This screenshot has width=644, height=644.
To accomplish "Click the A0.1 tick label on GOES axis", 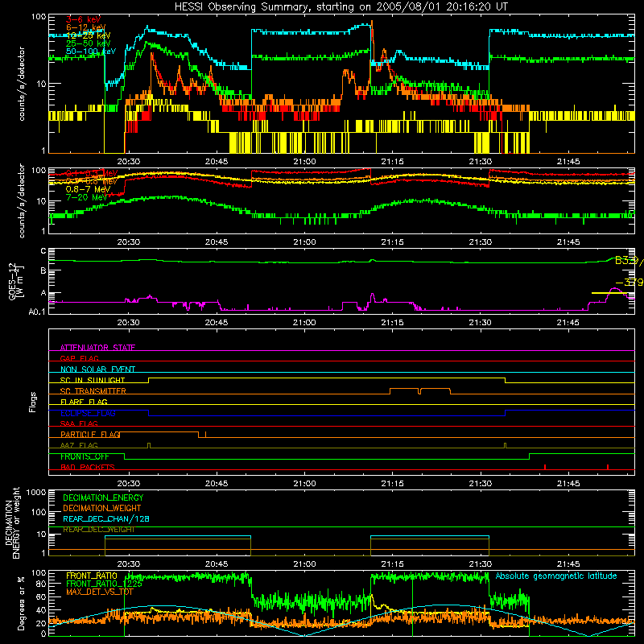I will tap(37, 312).
